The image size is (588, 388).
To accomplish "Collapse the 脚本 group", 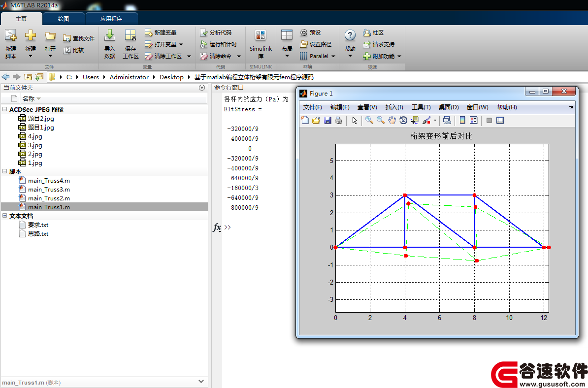I will (x=4, y=171).
